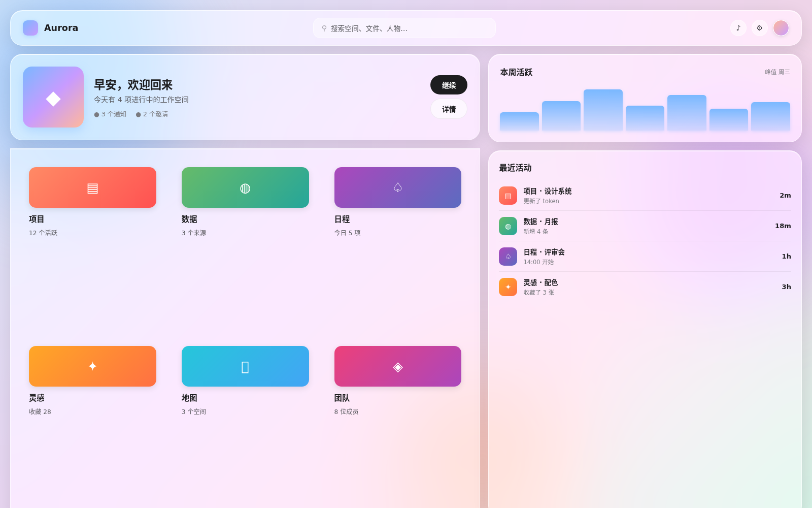Image resolution: width=812 pixels, height=508 pixels.
Task: Click the last weekly activity bar
Action: [x=770, y=117]
